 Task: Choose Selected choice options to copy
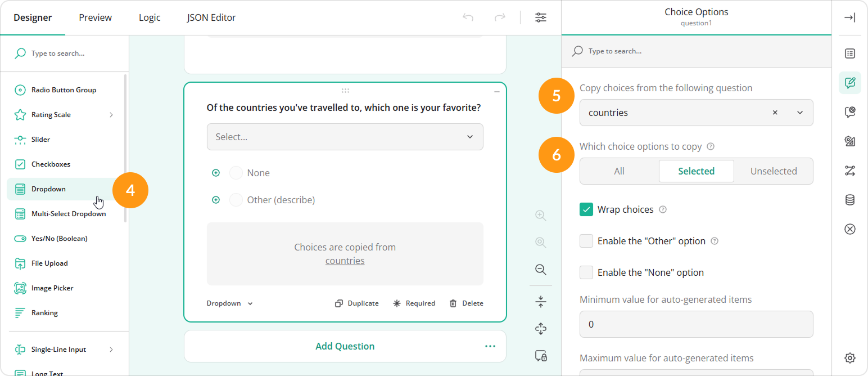(x=696, y=171)
